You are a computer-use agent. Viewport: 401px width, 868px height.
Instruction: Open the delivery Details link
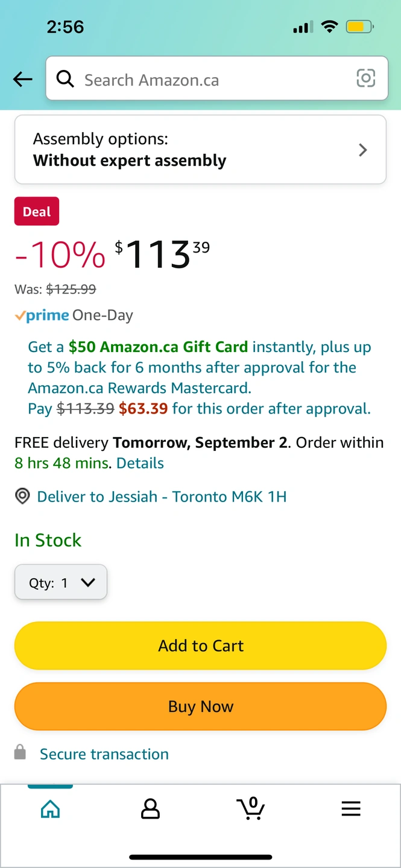point(140,463)
